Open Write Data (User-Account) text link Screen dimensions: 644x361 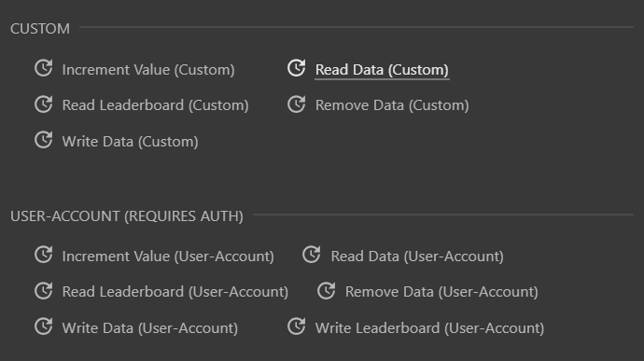tap(150, 328)
